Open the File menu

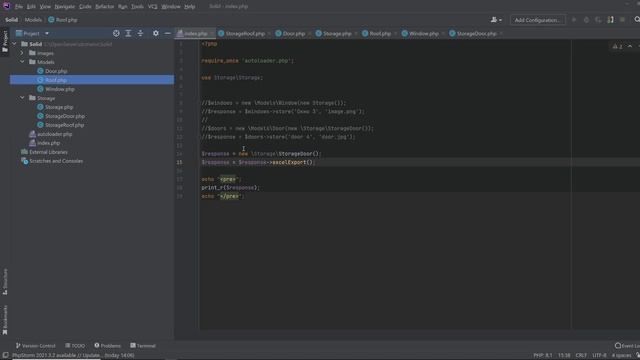(x=19, y=7)
